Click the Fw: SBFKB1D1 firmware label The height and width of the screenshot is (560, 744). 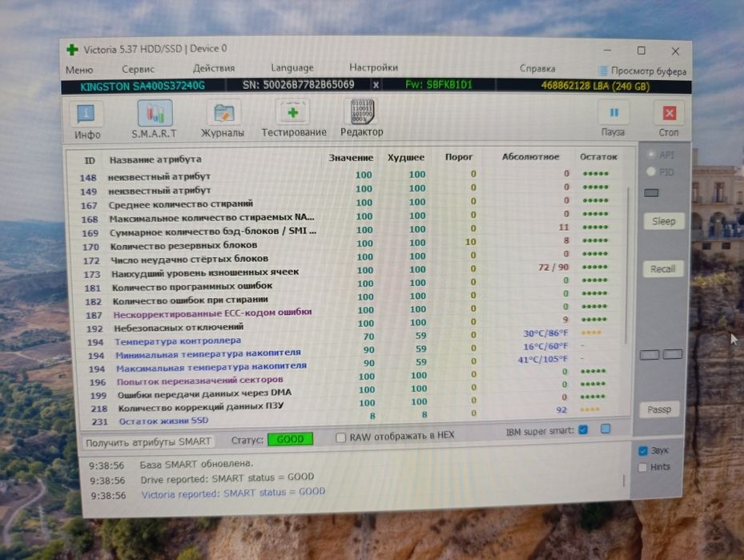pyautogui.click(x=439, y=85)
